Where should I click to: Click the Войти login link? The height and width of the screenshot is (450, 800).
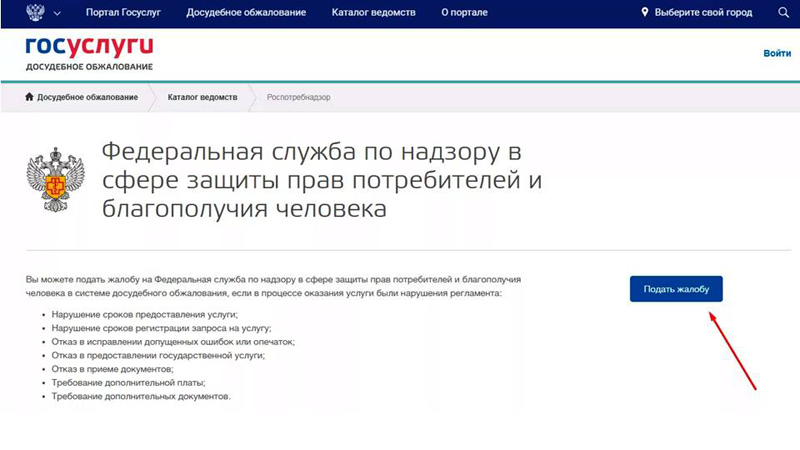coord(776,53)
